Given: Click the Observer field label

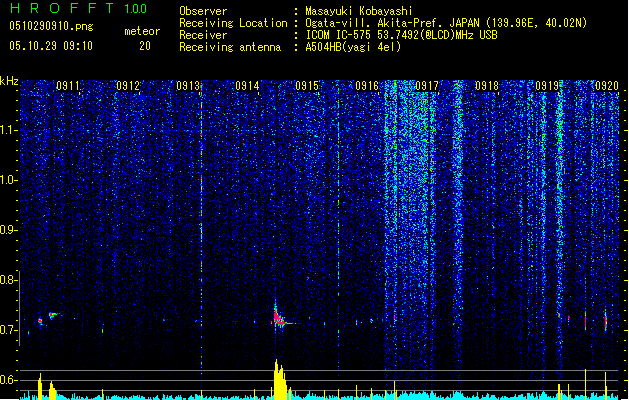Looking at the screenshot, I should pos(203,11).
